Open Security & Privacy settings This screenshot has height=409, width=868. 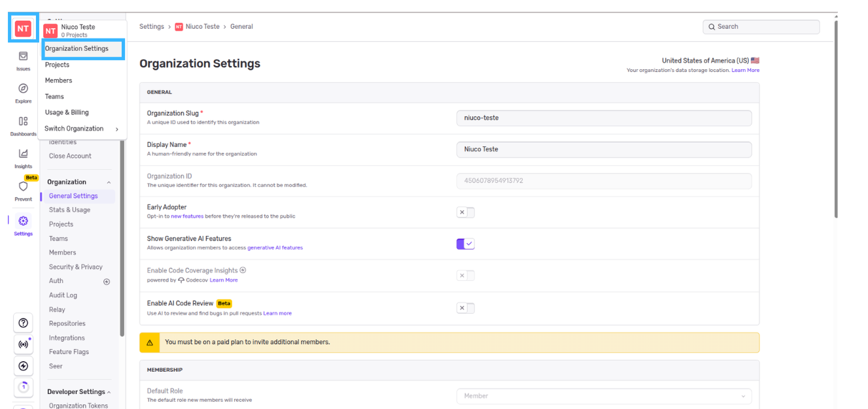click(x=76, y=267)
